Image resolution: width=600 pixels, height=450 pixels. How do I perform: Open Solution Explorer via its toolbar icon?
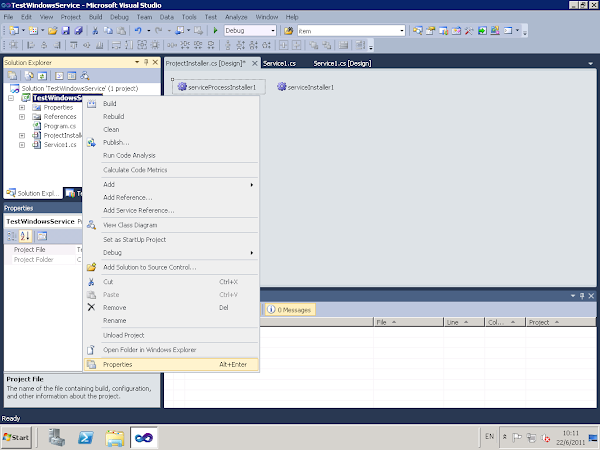[417, 31]
